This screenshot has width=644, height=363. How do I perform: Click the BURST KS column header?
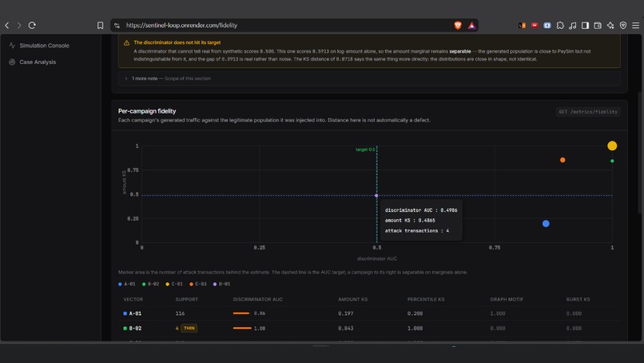point(578,300)
